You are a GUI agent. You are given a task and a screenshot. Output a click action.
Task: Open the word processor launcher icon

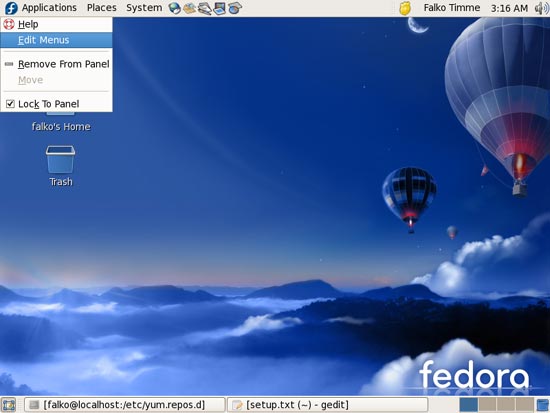tap(204, 8)
